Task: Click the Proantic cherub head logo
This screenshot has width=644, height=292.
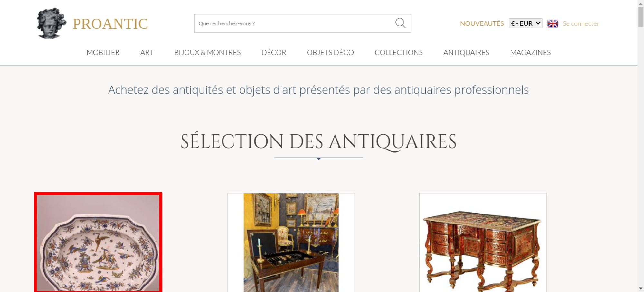Action: (x=51, y=23)
